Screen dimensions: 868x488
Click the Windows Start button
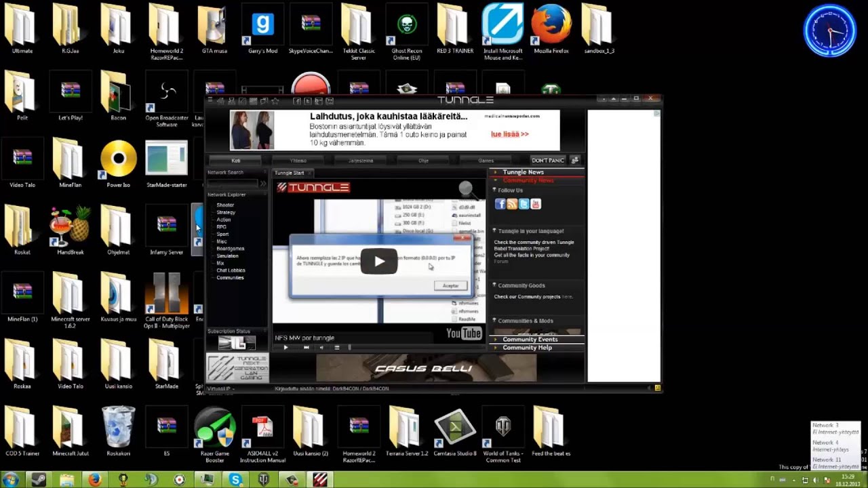pos(9,479)
